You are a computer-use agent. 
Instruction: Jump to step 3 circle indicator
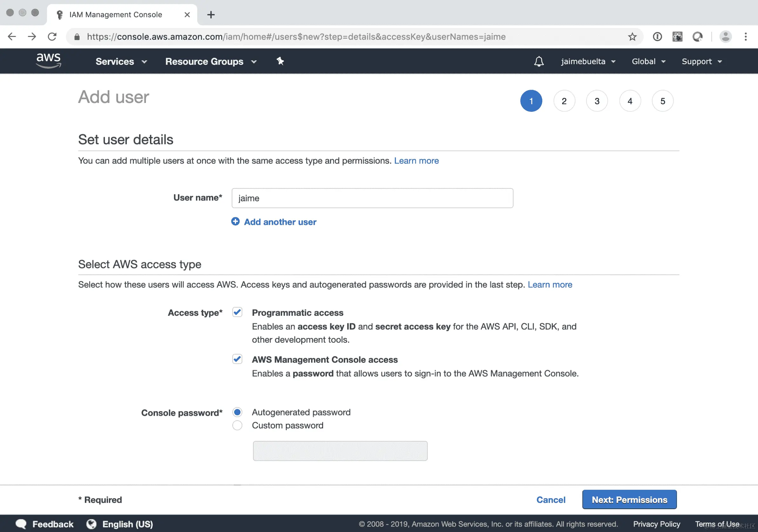(x=597, y=101)
